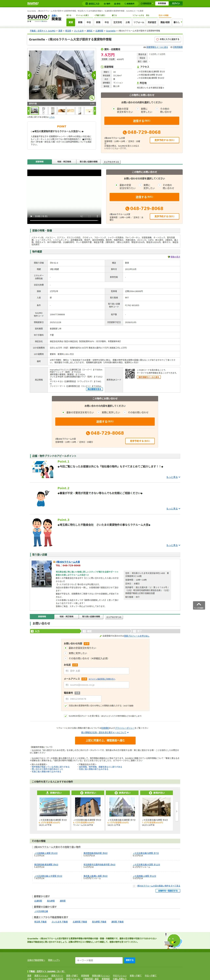
Task: Toggle SUUMOお役立ちメールを受け取る checkbox
Action: point(66,716)
